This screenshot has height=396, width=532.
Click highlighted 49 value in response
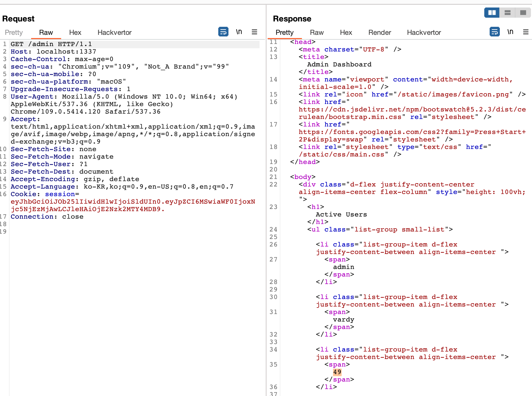coord(337,372)
